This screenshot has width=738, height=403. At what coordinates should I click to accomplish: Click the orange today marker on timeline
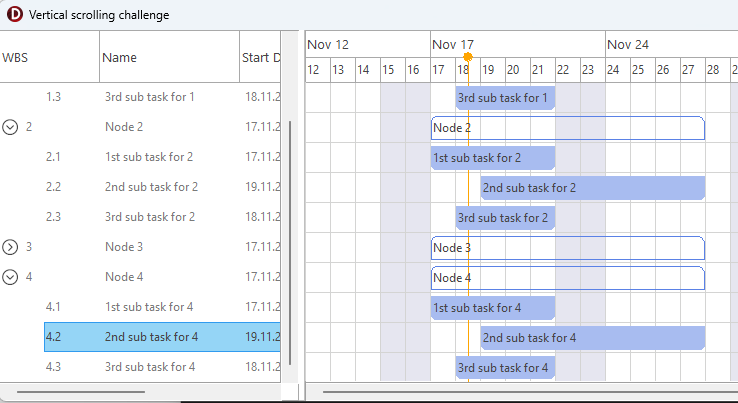[x=468, y=57]
